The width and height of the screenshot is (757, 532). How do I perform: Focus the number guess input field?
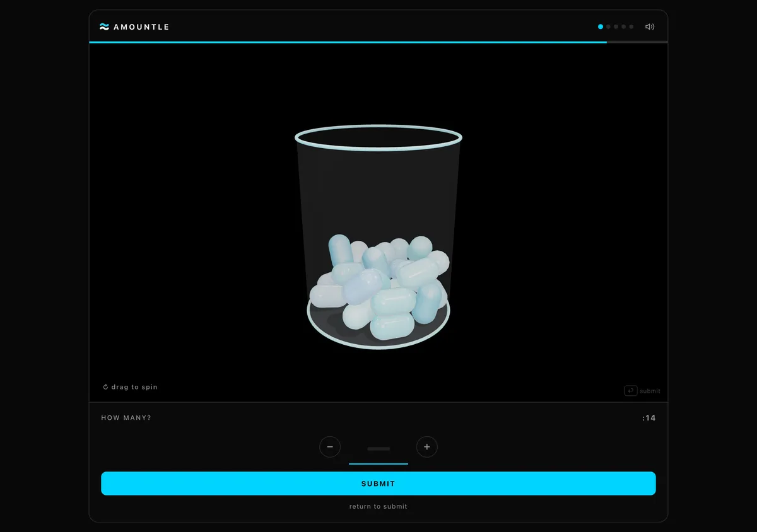click(378, 449)
